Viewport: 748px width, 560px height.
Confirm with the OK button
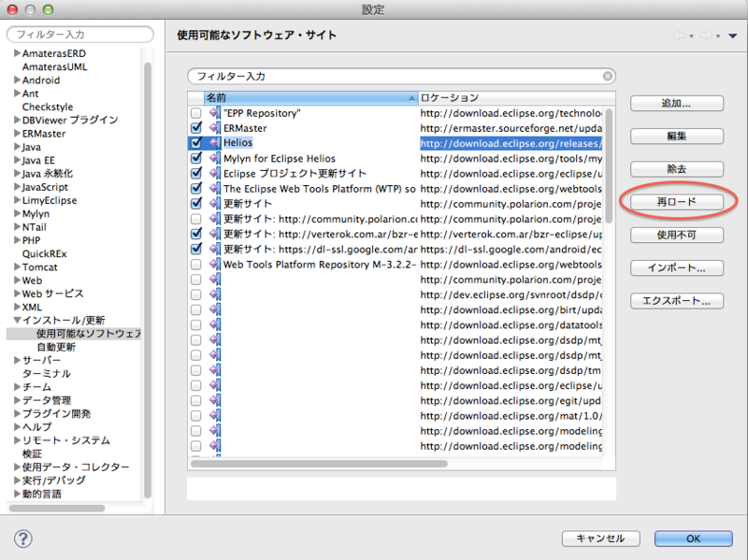[693, 538]
